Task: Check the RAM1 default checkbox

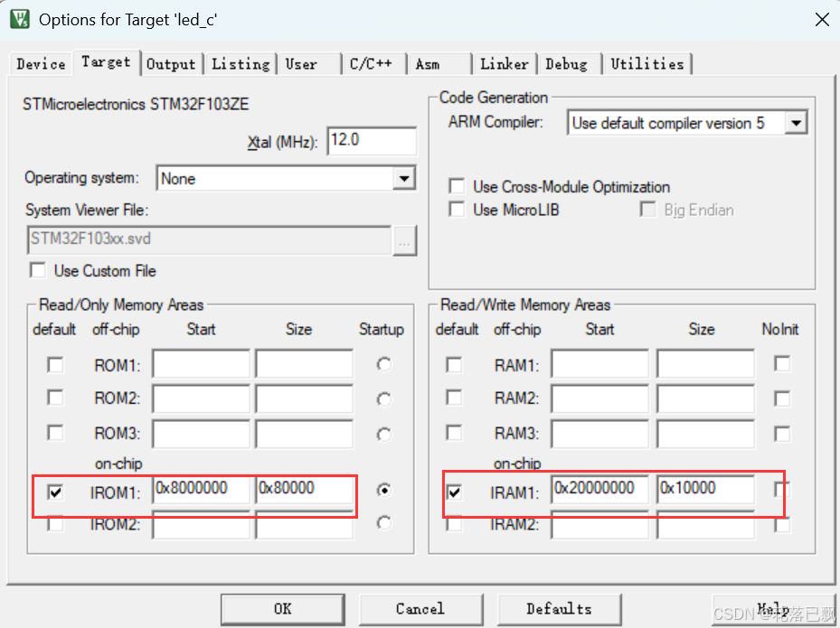Action: tap(454, 365)
